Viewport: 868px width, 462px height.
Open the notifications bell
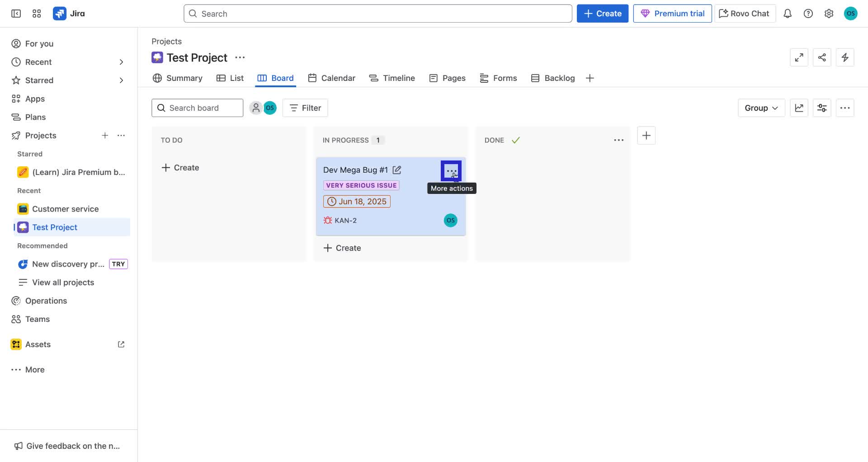pos(788,14)
